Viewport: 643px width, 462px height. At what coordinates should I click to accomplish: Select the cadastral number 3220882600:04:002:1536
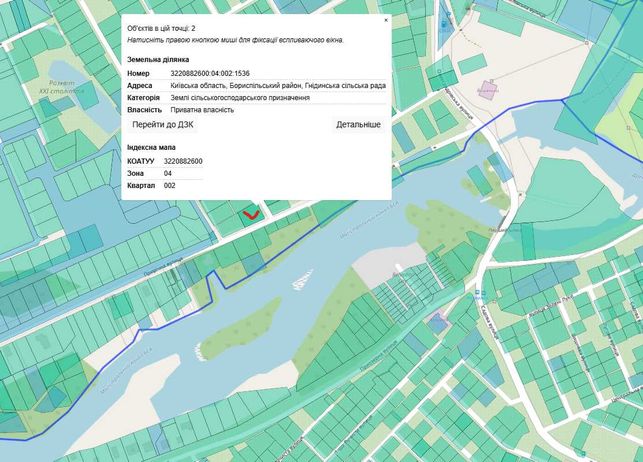210,73
